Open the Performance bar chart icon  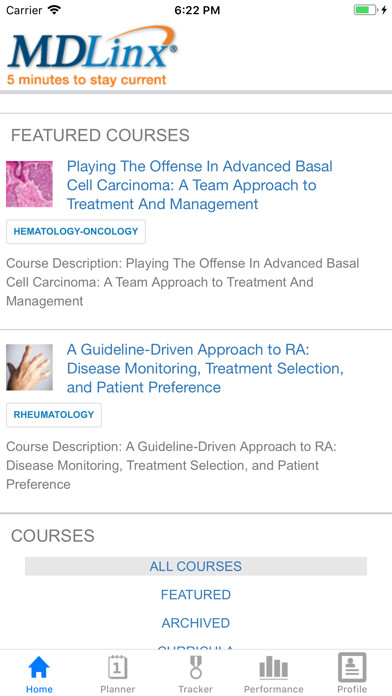[273, 668]
